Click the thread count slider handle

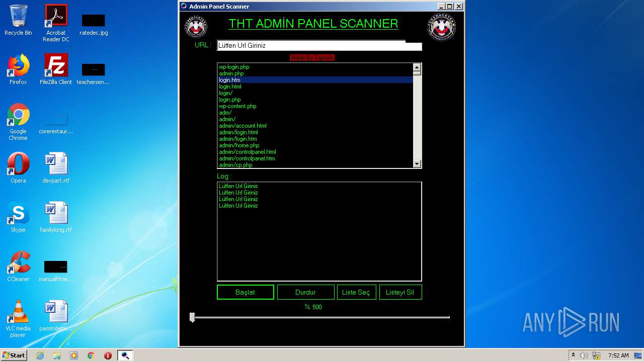pos(192,317)
